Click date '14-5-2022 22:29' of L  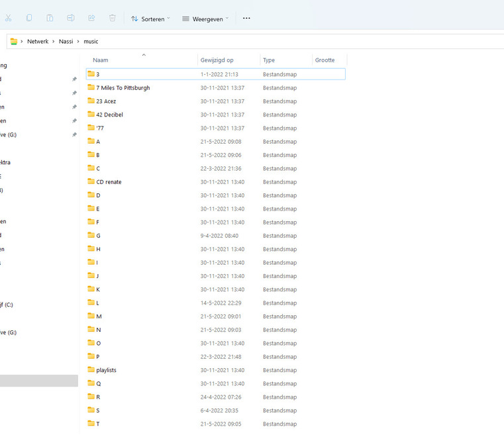click(x=221, y=303)
